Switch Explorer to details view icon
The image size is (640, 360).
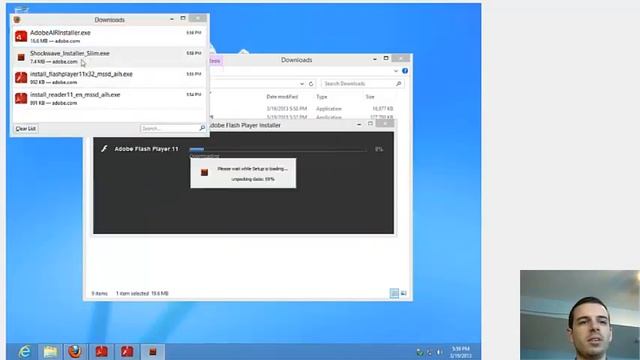[x=394, y=293]
